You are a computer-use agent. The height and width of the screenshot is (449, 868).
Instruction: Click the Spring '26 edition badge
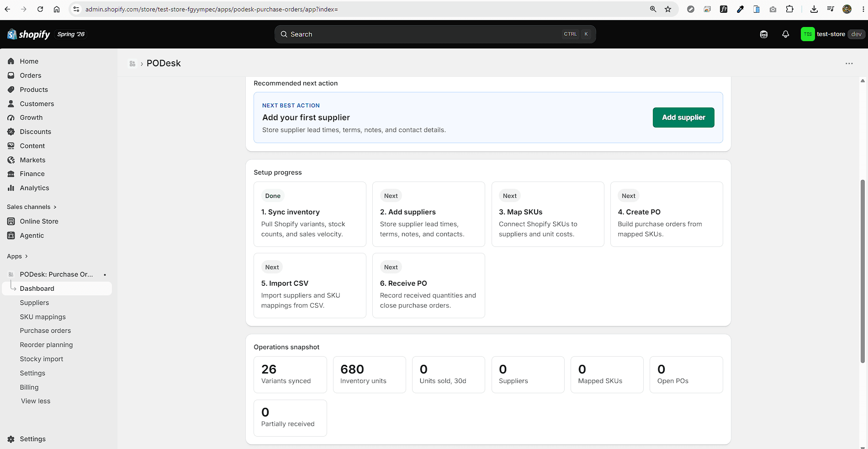coord(71,34)
